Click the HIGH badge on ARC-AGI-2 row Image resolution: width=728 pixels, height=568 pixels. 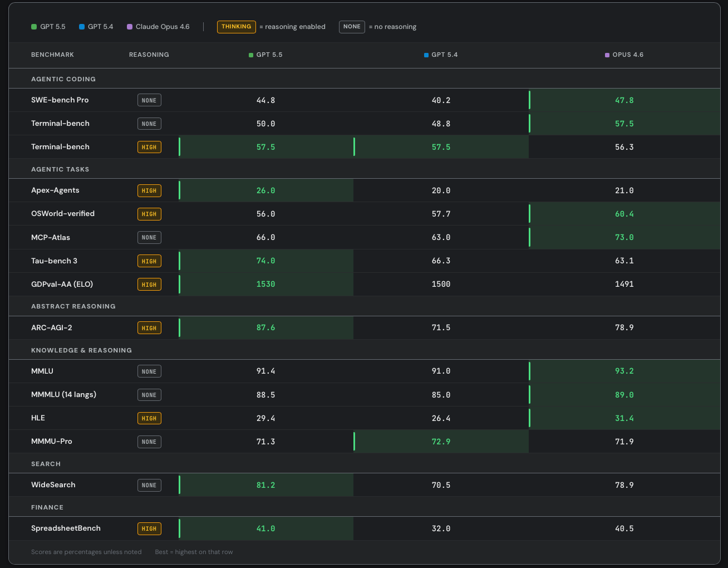tap(149, 327)
